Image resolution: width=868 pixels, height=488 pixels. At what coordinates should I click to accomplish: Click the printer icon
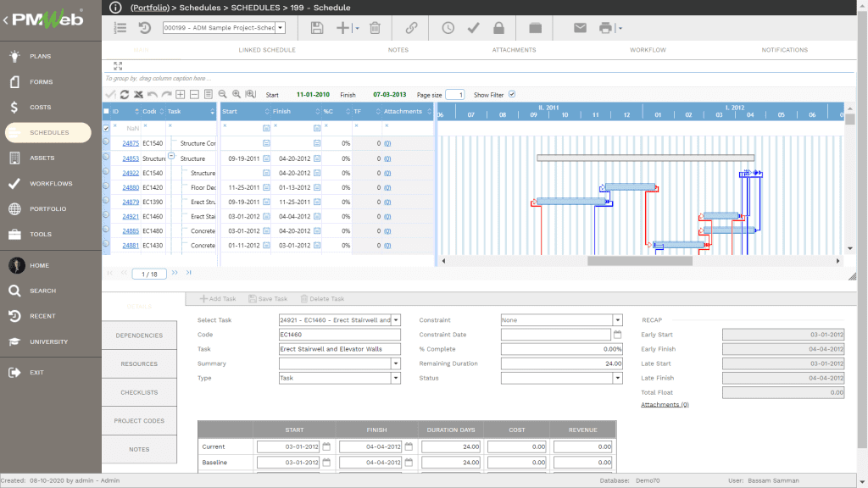coord(605,28)
